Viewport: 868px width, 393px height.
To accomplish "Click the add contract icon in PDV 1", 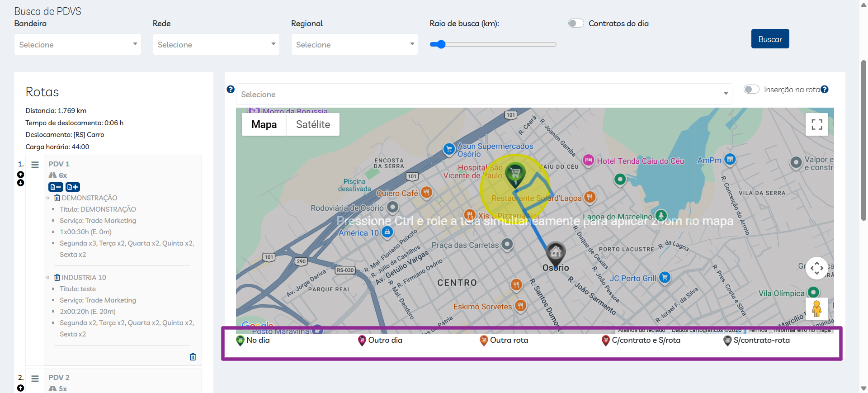I will [73, 187].
